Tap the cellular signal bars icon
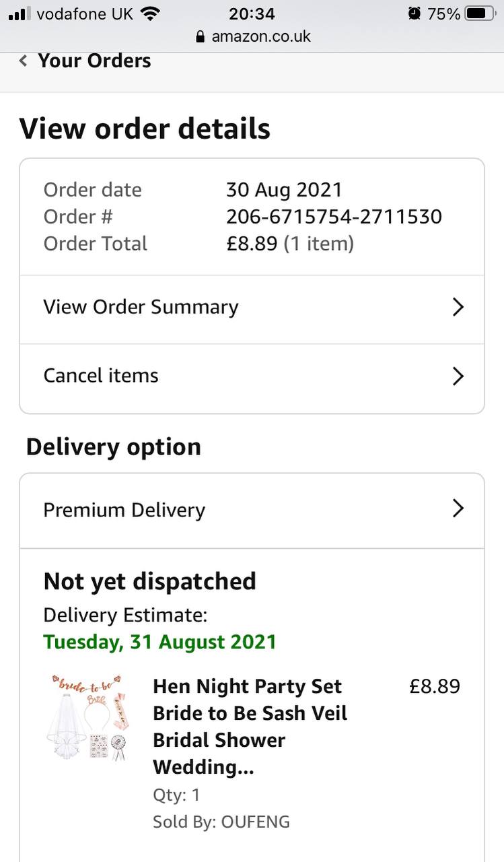This screenshot has height=862, width=504. pyautogui.click(x=20, y=13)
